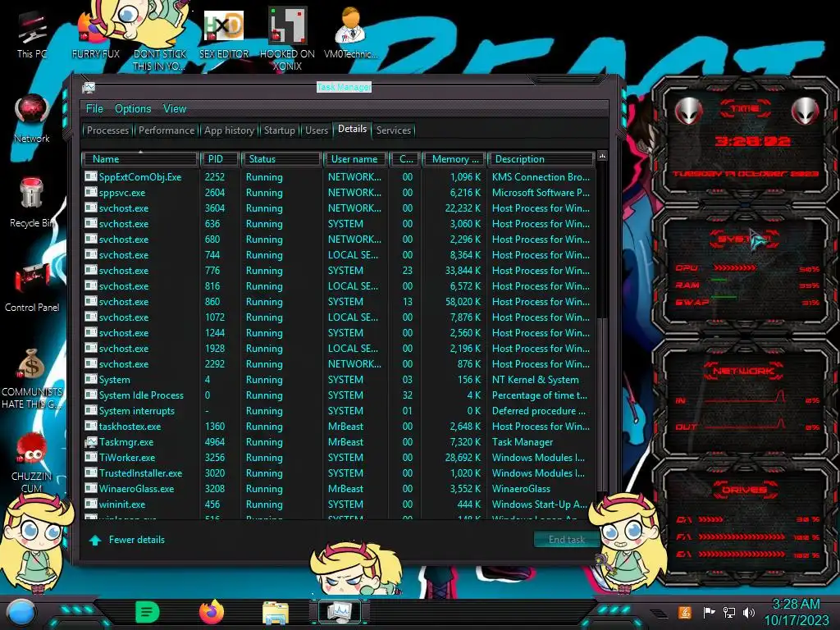This screenshot has height=630, width=840.
Task: Click the process list scrollbar up arrow
Action: (x=602, y=156)
